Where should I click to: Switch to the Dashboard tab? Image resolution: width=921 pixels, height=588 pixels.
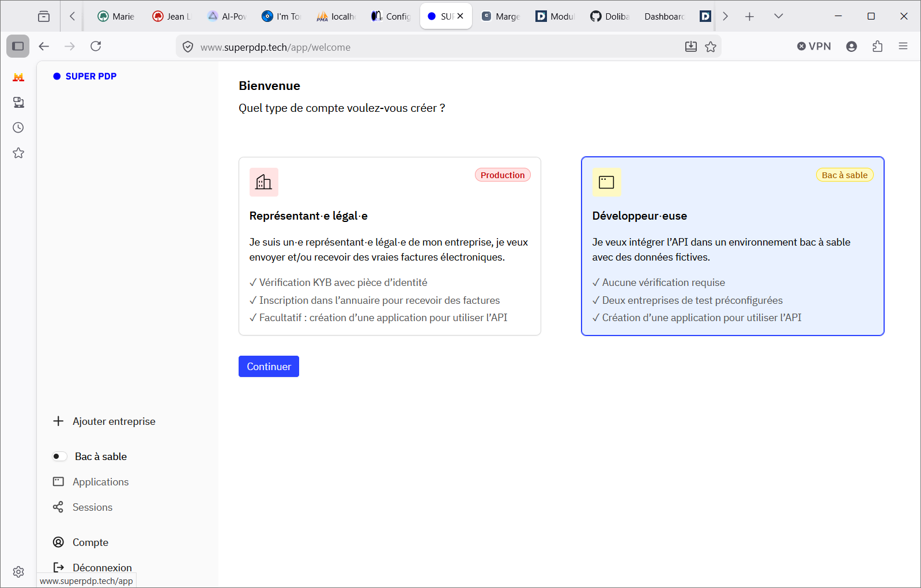(664, 16)
